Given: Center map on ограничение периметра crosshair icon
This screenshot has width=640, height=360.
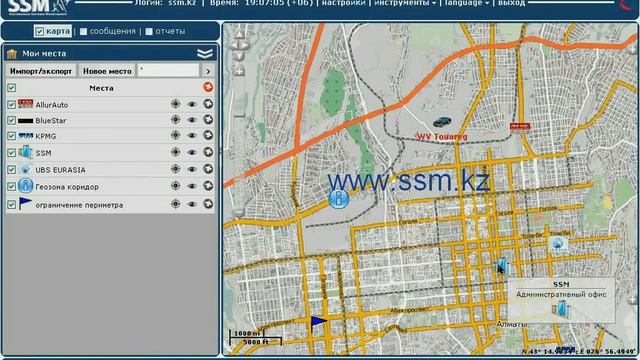Looking at the screenshot, I should [x=176, y=204].
